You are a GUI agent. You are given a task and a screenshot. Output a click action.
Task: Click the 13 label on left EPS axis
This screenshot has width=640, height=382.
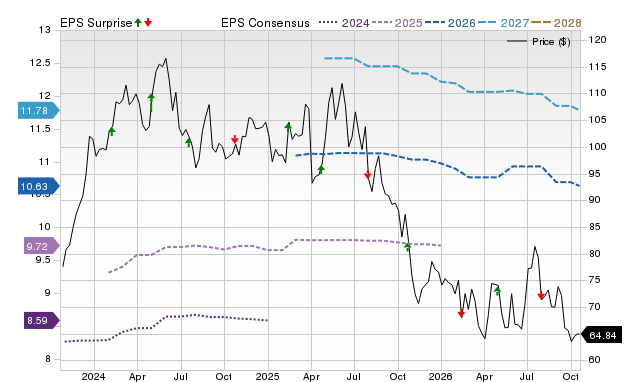[x=46, y=30]
